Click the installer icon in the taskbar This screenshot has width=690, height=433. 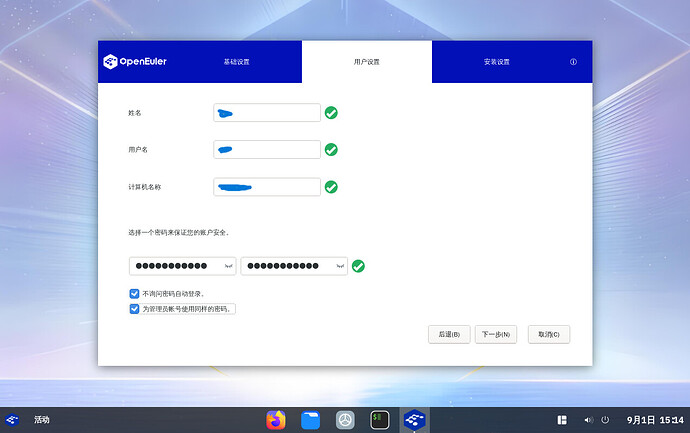pyautogui.click(x=413, y=420)
